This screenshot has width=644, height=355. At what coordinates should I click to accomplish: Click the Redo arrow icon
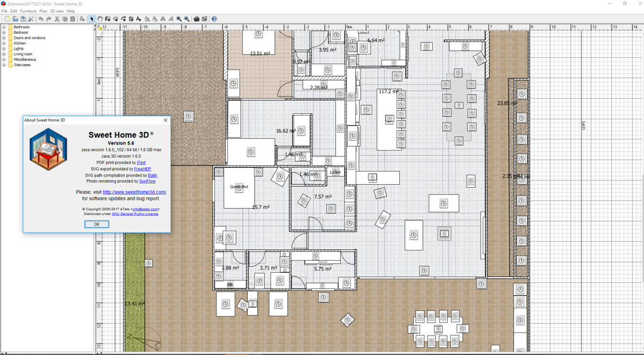click(48, 19)
